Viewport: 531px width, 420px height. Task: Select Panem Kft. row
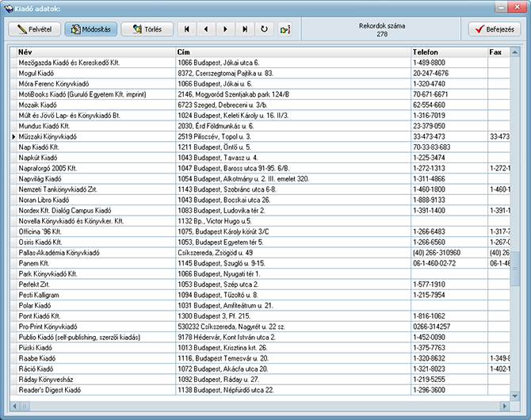[260, 264]
